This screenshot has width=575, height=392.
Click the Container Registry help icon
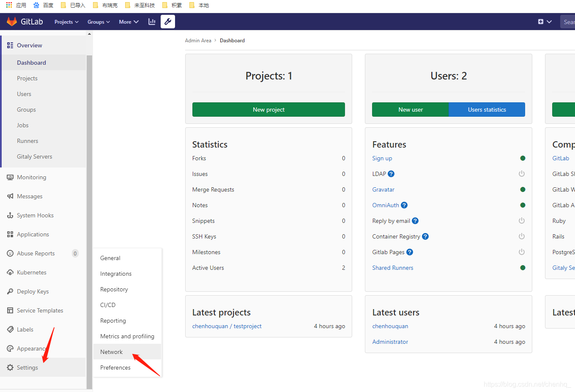coord(425,236)
